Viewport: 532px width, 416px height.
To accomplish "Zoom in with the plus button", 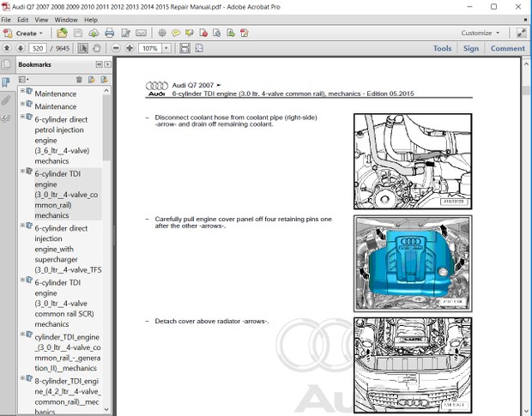I will coord(130,48).
